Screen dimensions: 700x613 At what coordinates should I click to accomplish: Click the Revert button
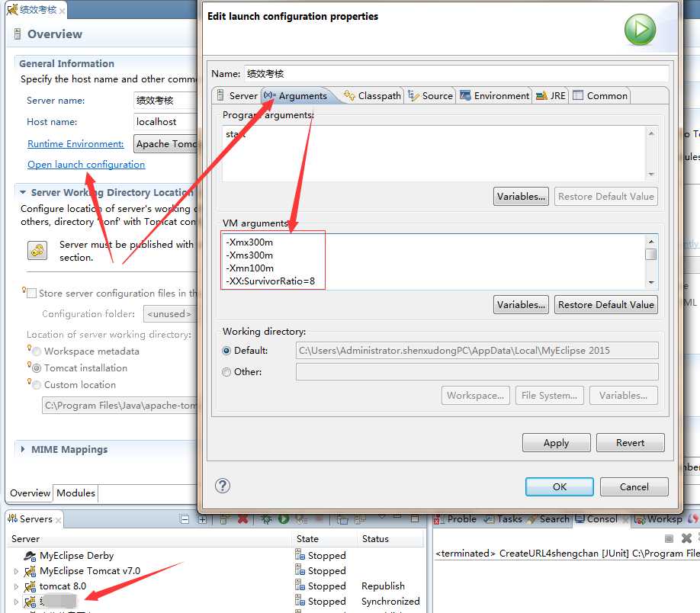tap(630, 443)
